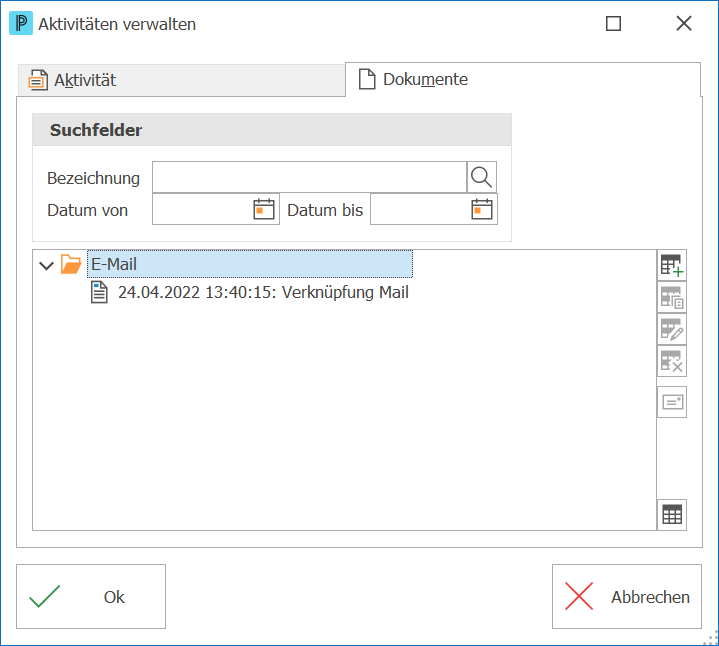719x646 pixels.
Task: Select the 24.04.2022 13:40:15: Verknüpfung Mail entry
Action: 263,293
